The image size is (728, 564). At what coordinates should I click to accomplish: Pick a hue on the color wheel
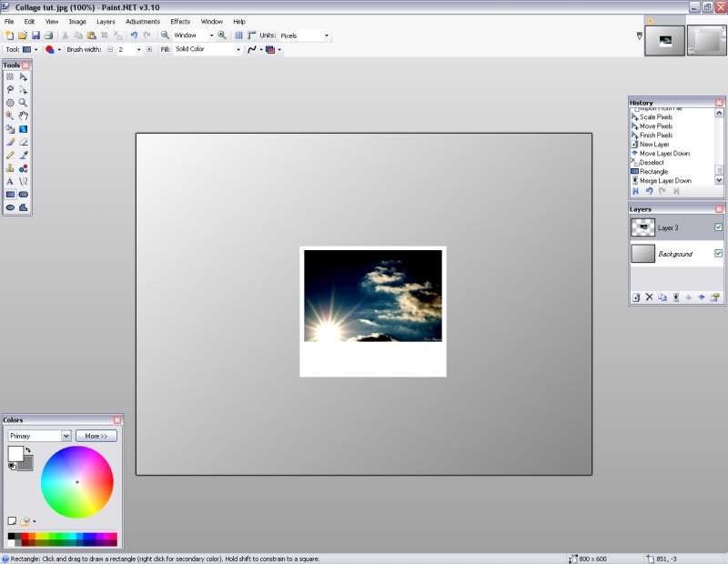77,482
